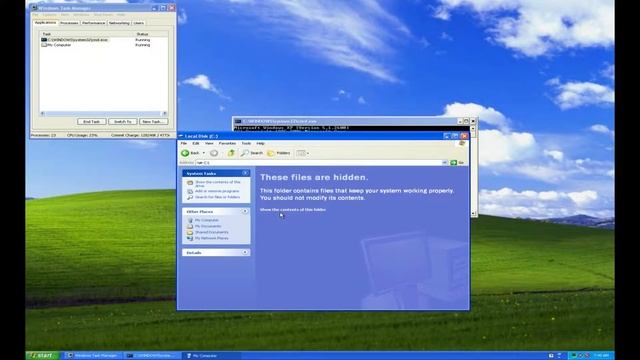The height and width of the screenshot is (360, 640).
Task: Open the address bar dropdown in Explorer
Action: (x=444, y=162)
